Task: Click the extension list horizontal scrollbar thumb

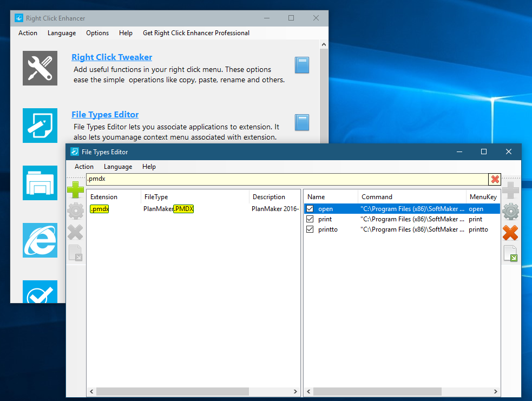Action: click(173, 391)
